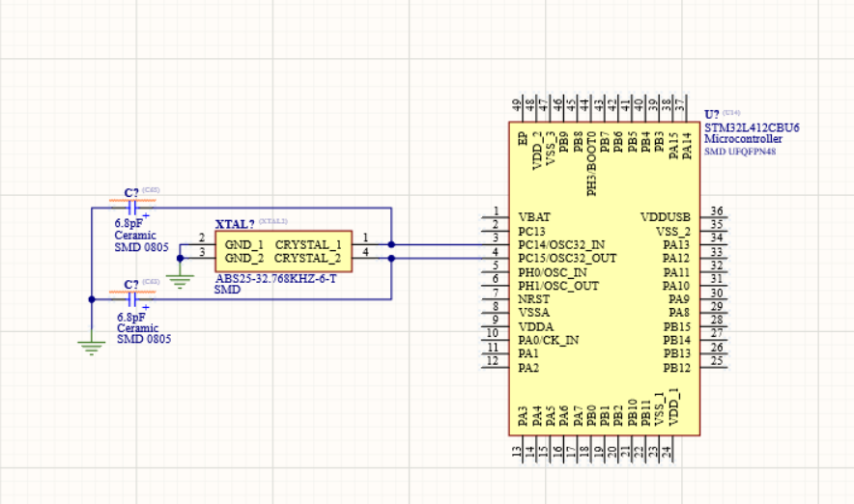Select the VSSA pin label
Image resolution: width=854 pixels, height=504 pixels.
tap(533, 313)
